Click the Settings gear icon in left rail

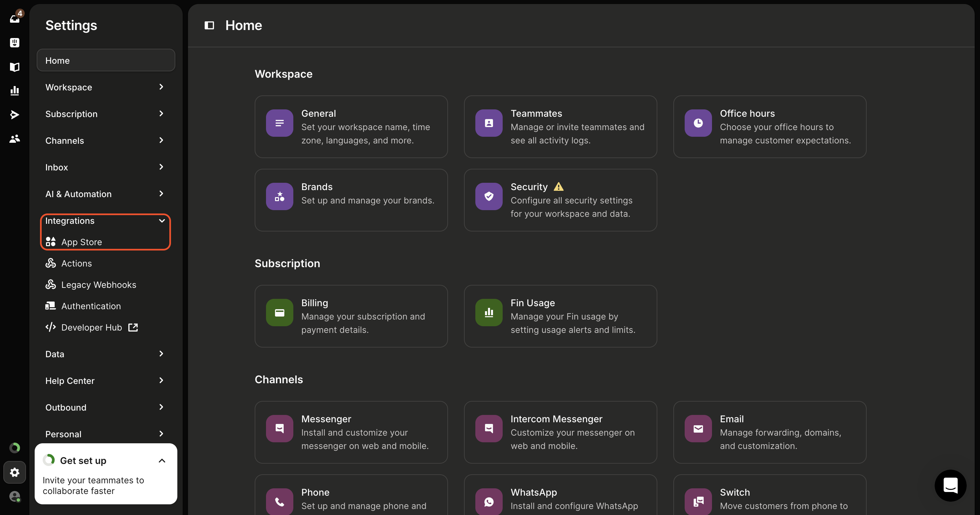point(14,472)
